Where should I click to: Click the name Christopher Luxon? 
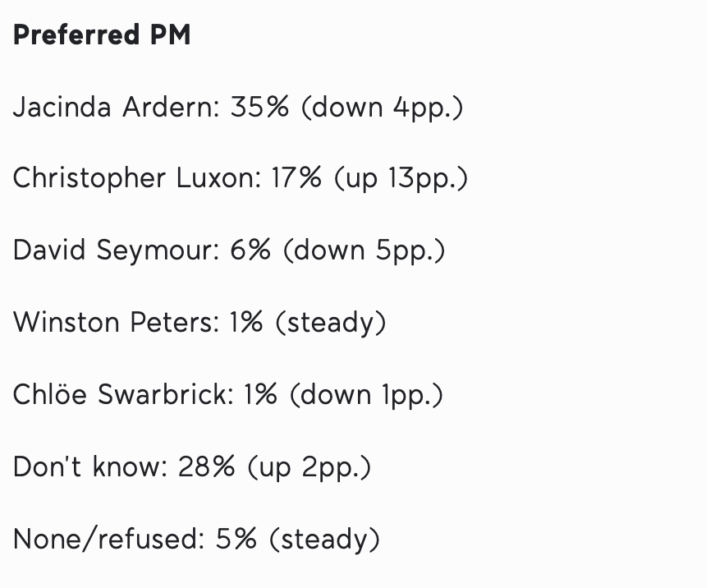click(137, 178)
